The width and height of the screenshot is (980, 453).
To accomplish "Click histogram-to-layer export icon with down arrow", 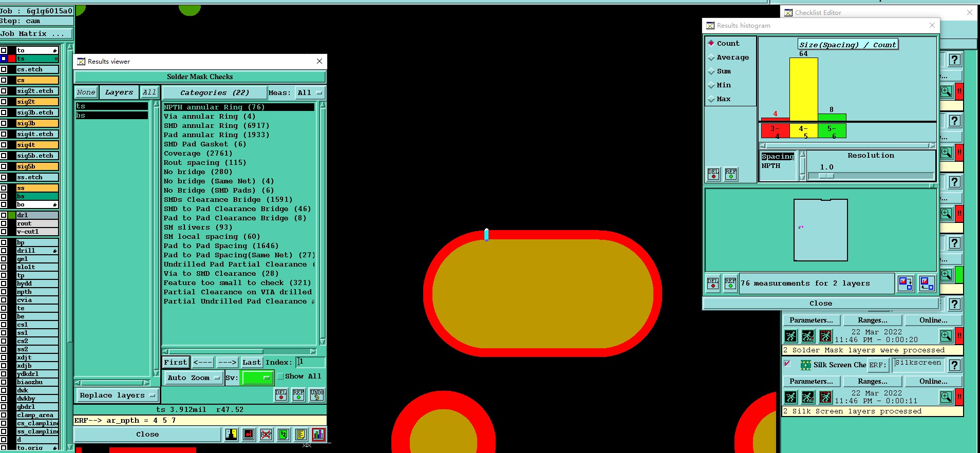I will coord(906,284).
